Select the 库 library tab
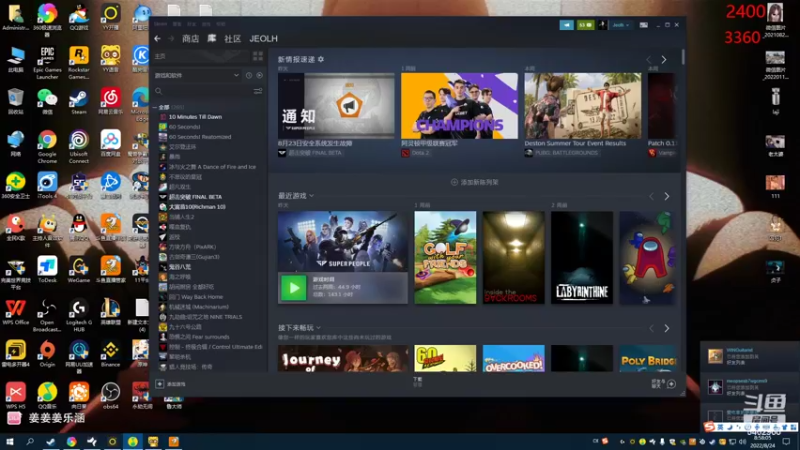This screenshot has width=800, height=450. 212,39
